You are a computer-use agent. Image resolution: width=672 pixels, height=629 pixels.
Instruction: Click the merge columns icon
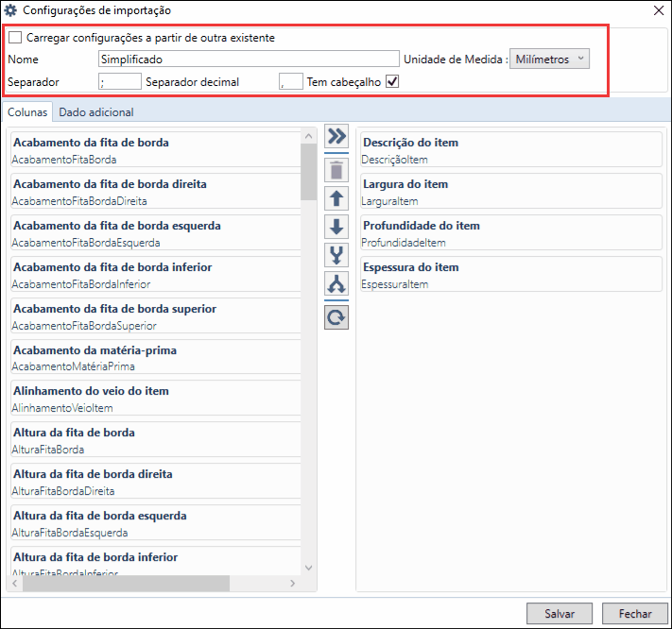pos(336,255)
